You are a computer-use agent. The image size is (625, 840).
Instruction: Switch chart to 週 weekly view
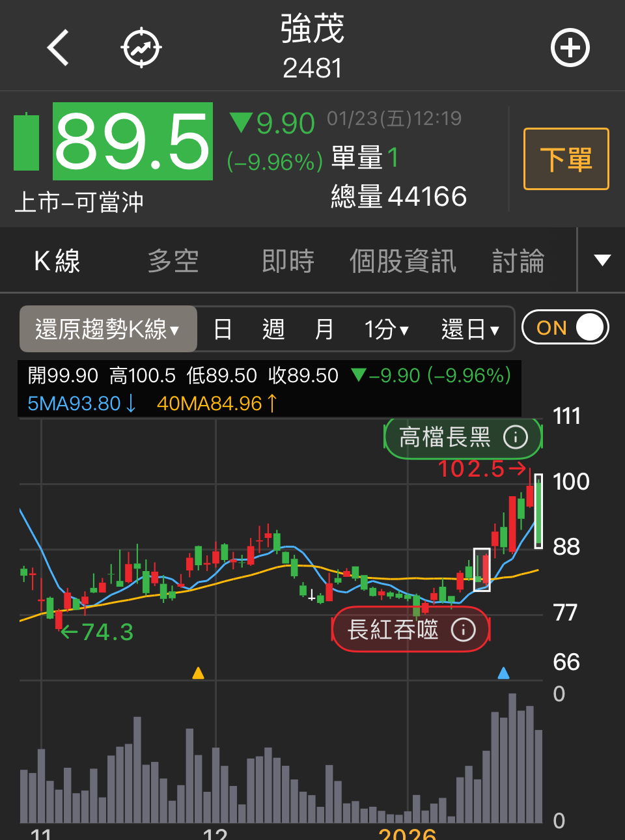click(x=274, y=329)
